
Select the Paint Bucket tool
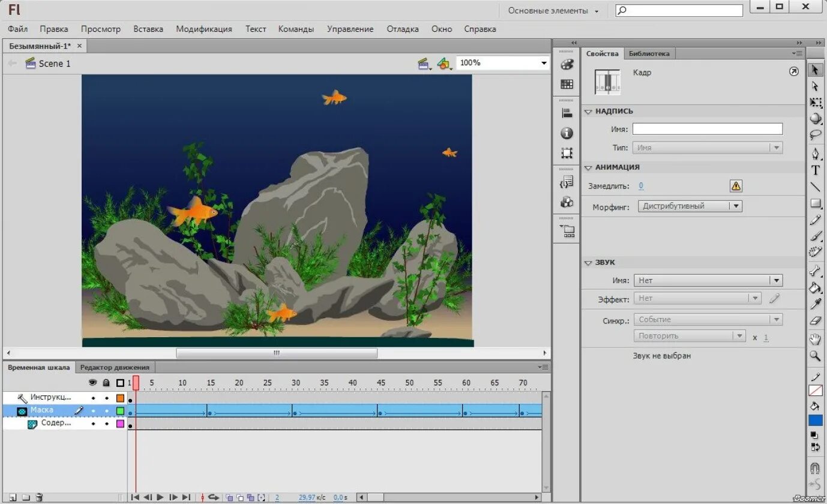815,288
